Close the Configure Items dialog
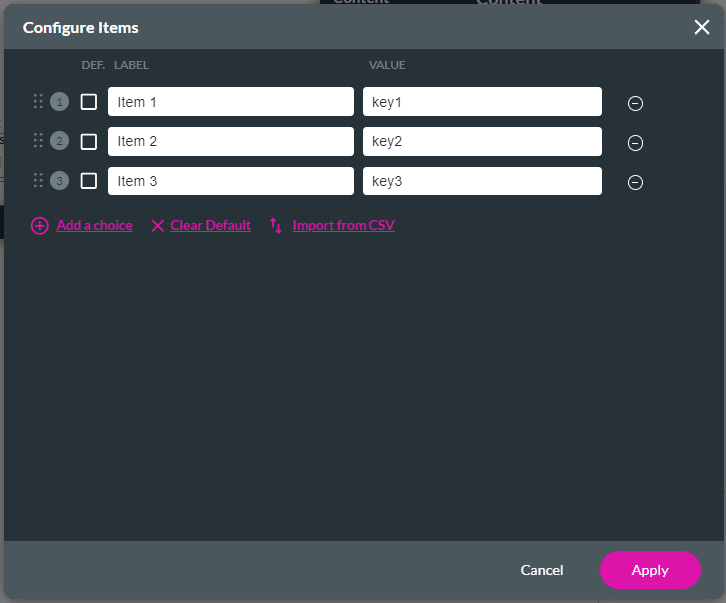The width and height of the screenshot is (726, 603). pos(702,27)
